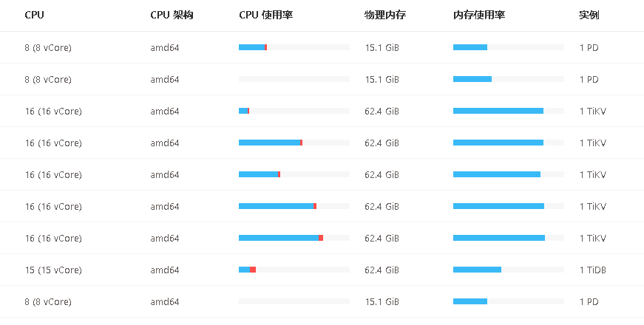
Task: Click the CPU usage bar of the last TiKV row
Action: (x=294, y=238)
